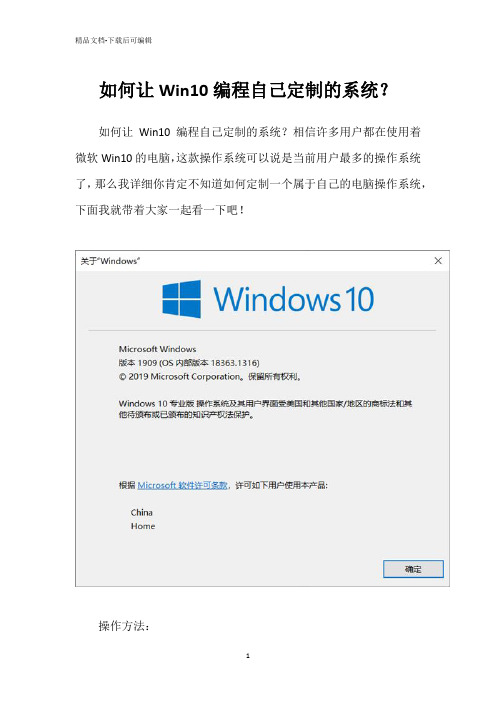496x702 pixels.
Task: Click the organization name Home
Action: (143, 526)
